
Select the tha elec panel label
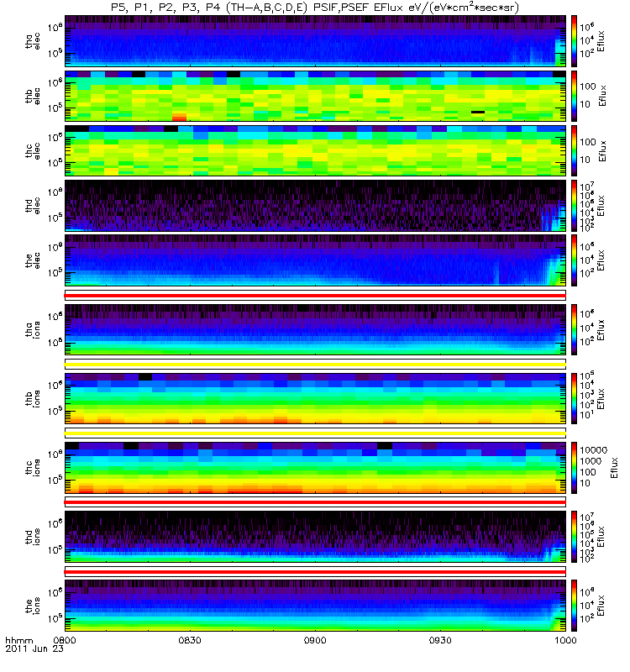(33, 41)
